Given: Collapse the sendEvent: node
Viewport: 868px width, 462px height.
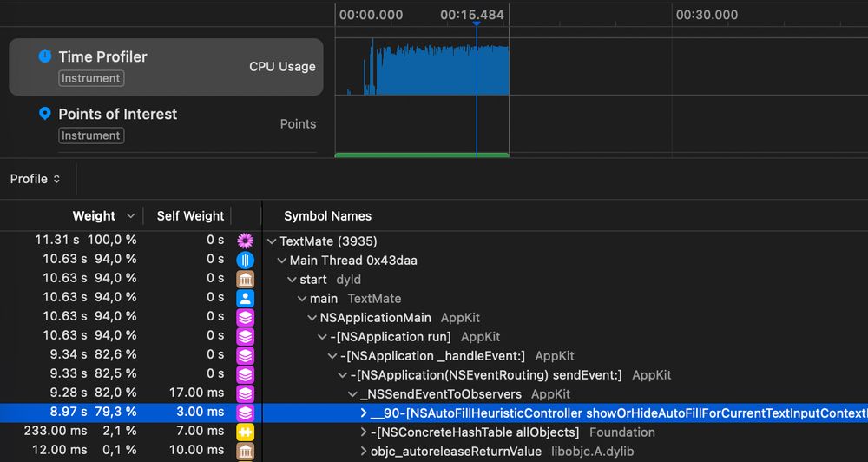Looking at the screenshot, I should click(x=343, y=375).
